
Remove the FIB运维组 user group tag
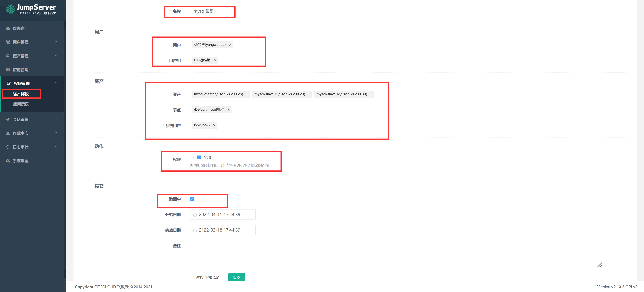pos(215,60)
